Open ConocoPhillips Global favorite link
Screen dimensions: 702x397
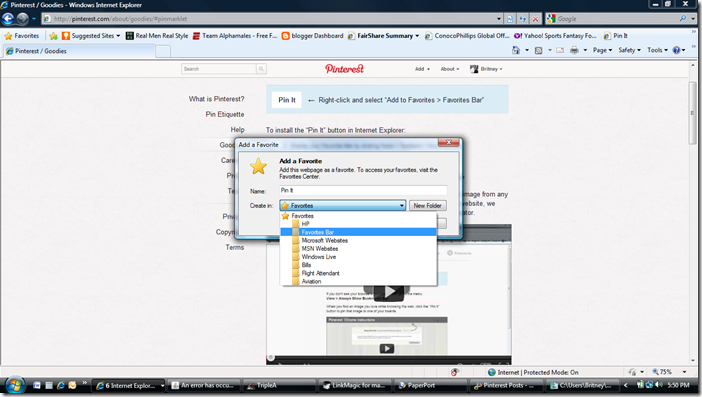[467, 36]
